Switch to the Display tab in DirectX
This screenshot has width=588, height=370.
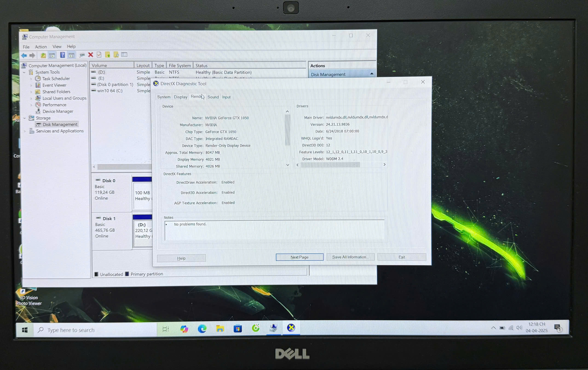(x=180, y=97)
